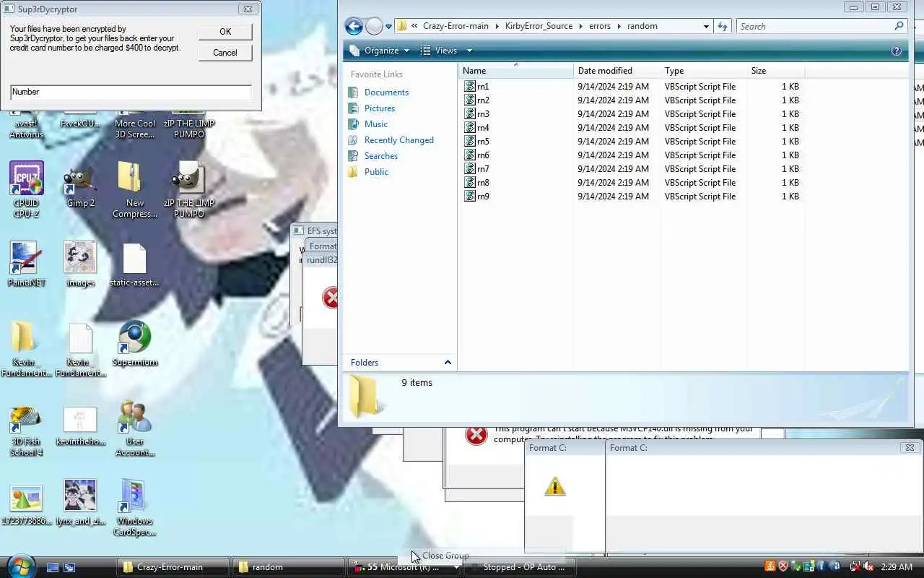This screenshot has height=578, width=924.
Task: Select the 1723773686 image file icon
Action: (x=27, y=504)
